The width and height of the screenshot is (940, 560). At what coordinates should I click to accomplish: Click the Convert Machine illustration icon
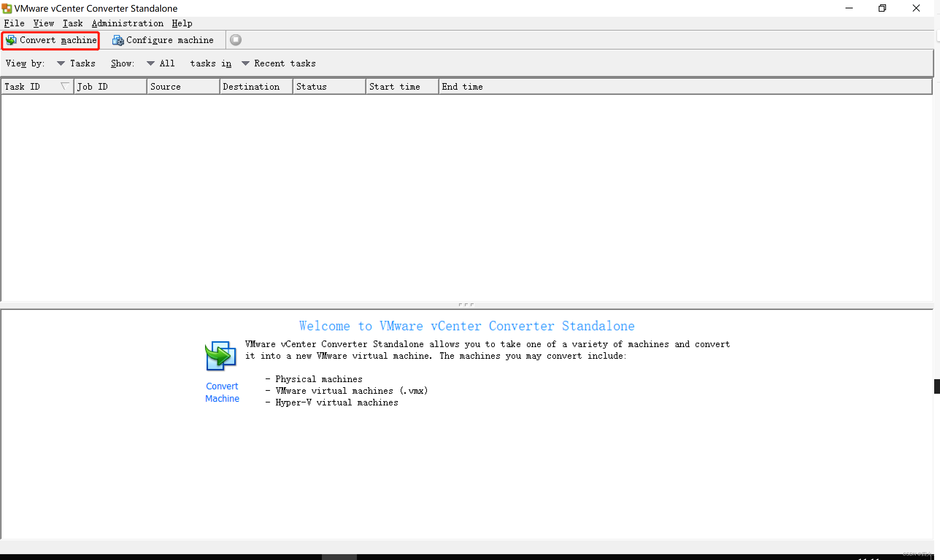pyautogui.click(x=221, y=357)
